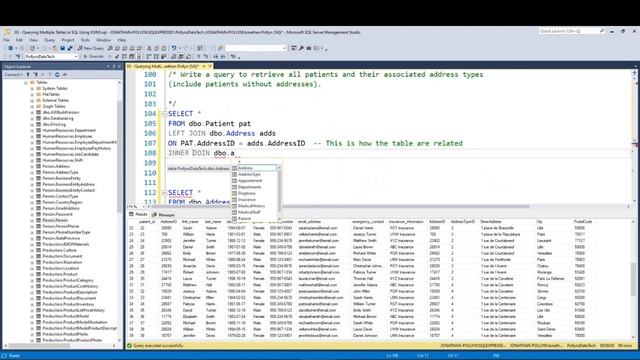640x360 pixels.
Task: Open the File menu
Action: (6, 40)
